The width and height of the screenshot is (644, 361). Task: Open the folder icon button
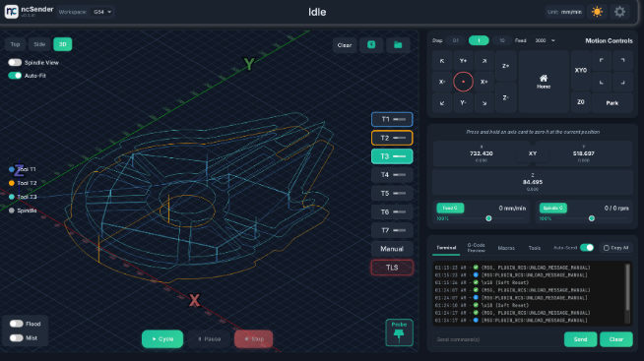coord(398,44)
